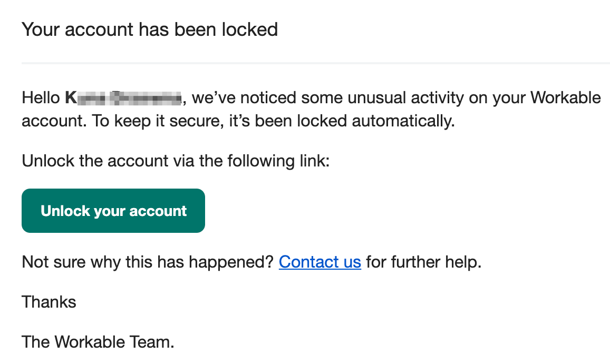Click the word "locked" in the subject heading
610x364 pixels.
[x=250, y=29]
